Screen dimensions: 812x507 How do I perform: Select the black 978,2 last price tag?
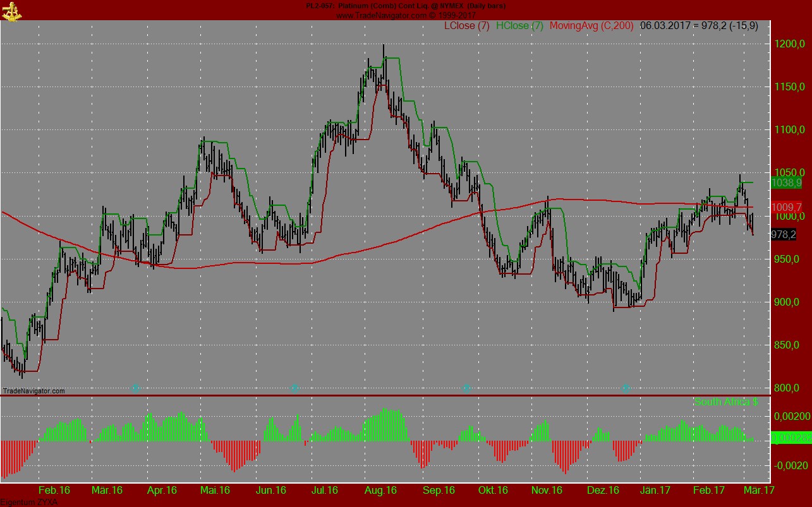click(784, 234)
